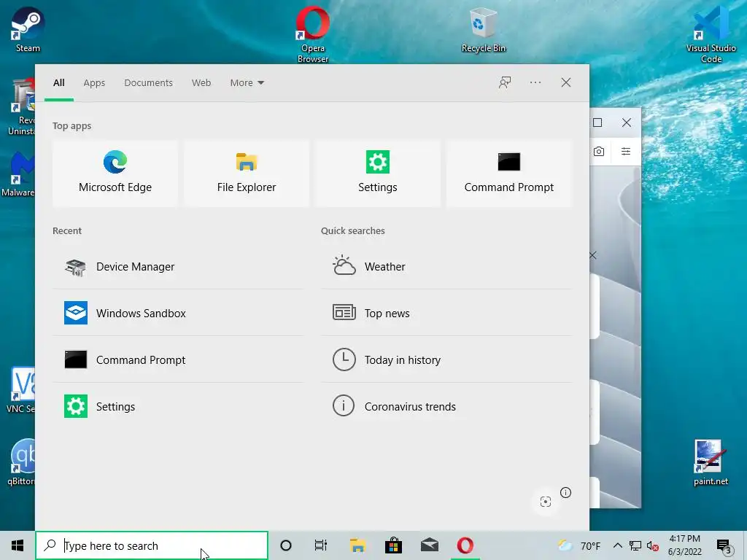Open Device Manager from Recent list
Viewport: 747px width, 560px height.
click(178, 267)
